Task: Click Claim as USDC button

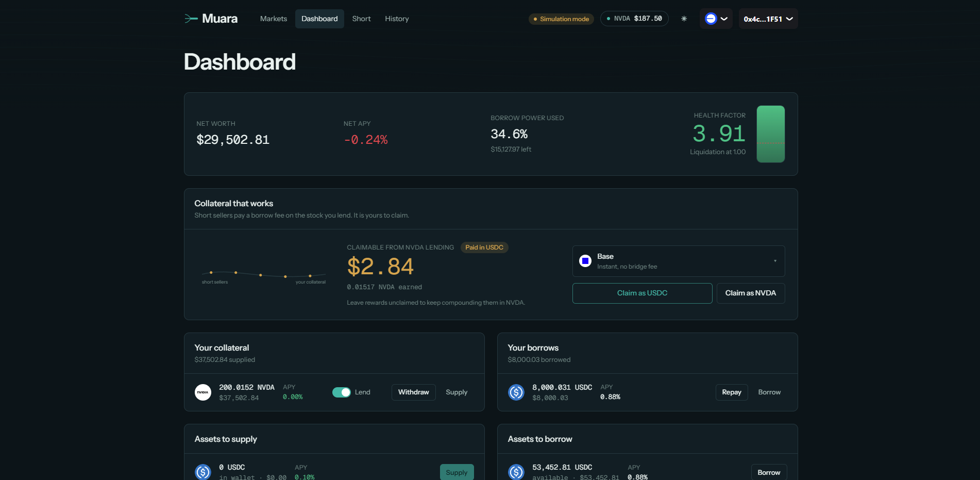Action: pos(643,293)
